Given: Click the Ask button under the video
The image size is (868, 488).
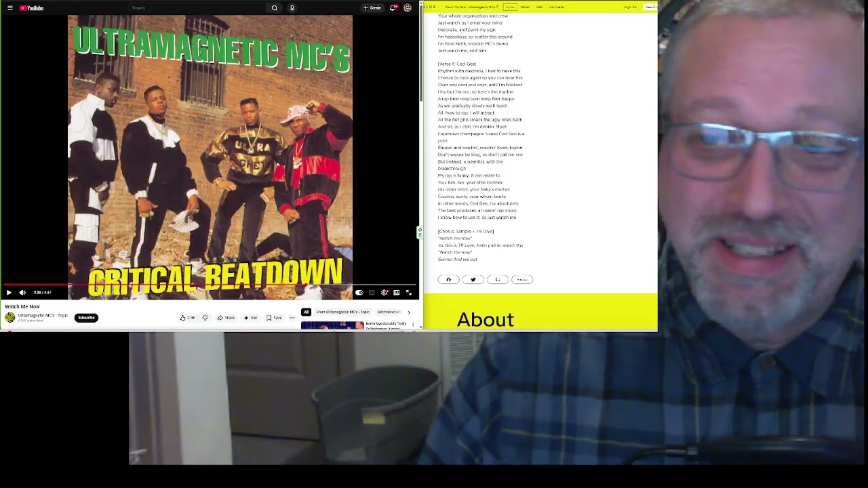Looking at the screenshot, I should 251,317.
